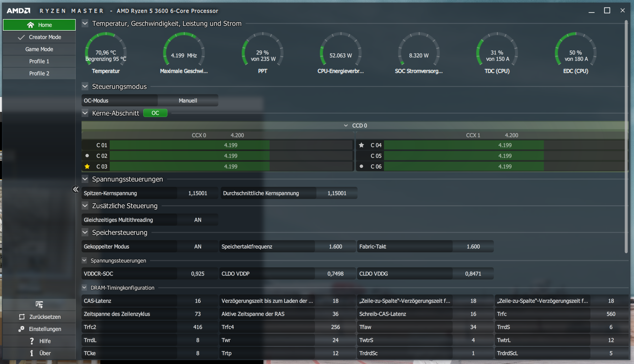Open Einstellungen
This screenshot has width=634, height=364.
[39, 329]
